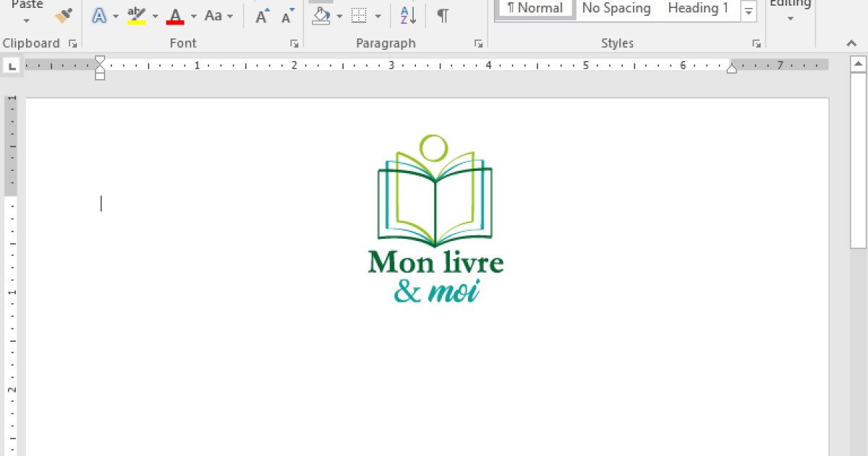Open the Shading color dropdown arrow
The image size is (868, 456).
pyautogui.click(x=340, y=16)
